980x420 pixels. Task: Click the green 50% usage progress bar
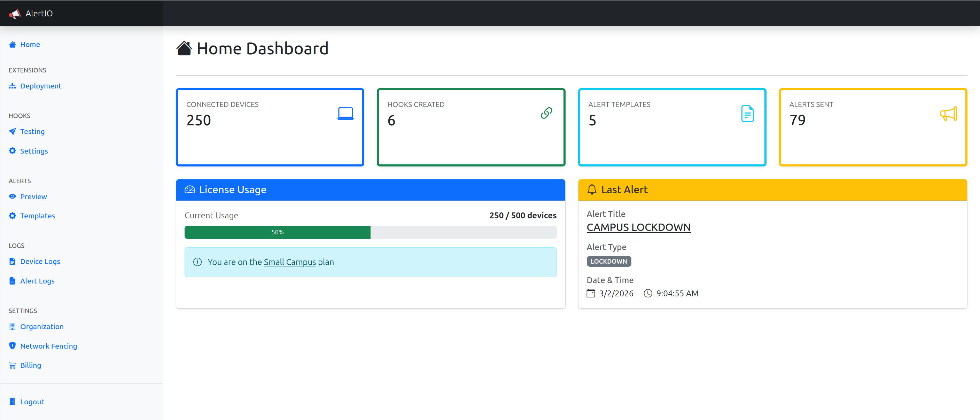277,232
